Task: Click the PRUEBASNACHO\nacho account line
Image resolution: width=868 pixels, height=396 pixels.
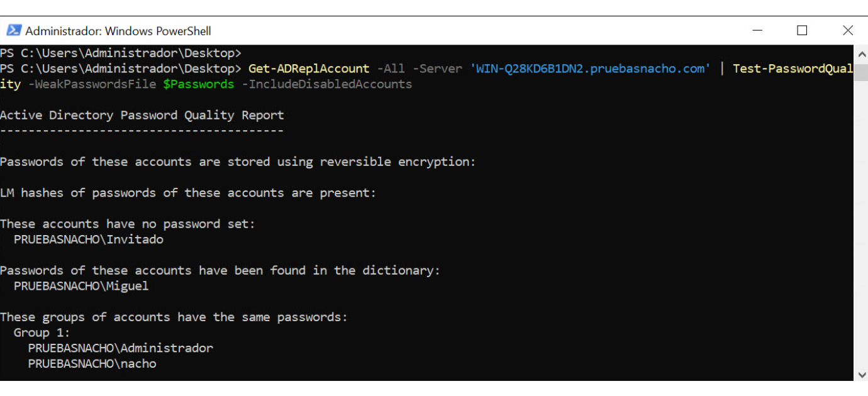Action: [x=92, y=363]
